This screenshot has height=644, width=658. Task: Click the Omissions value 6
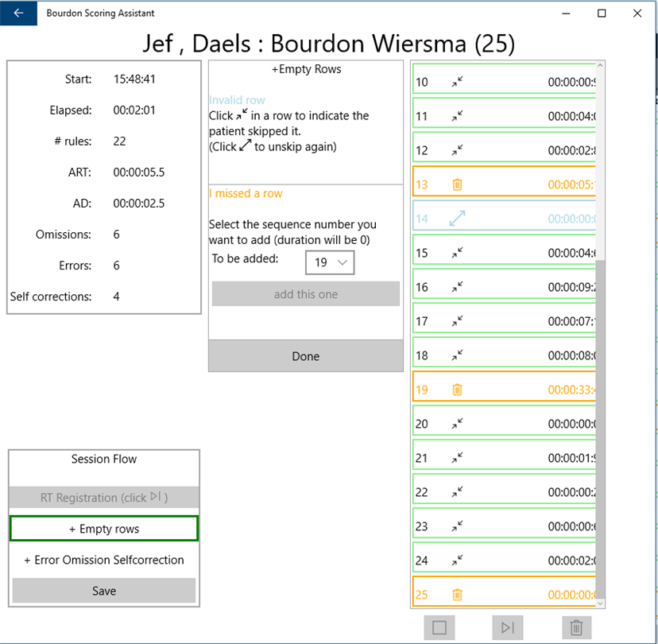[116, 235]
